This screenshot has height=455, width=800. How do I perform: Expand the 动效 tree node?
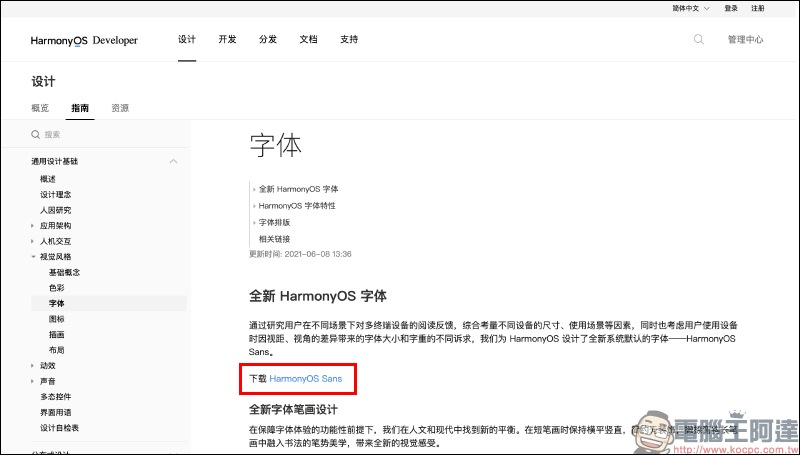[33, 366]
